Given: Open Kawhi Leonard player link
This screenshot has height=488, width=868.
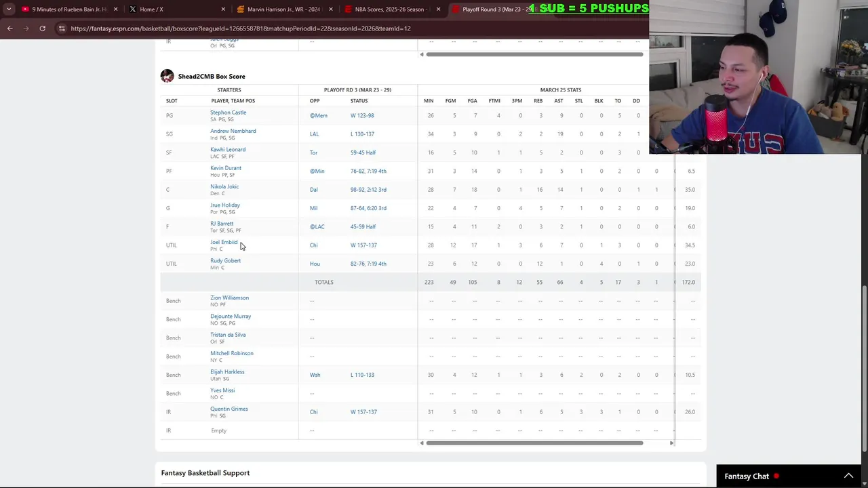Looking at the screenshot, I should [x=228, y=149].
